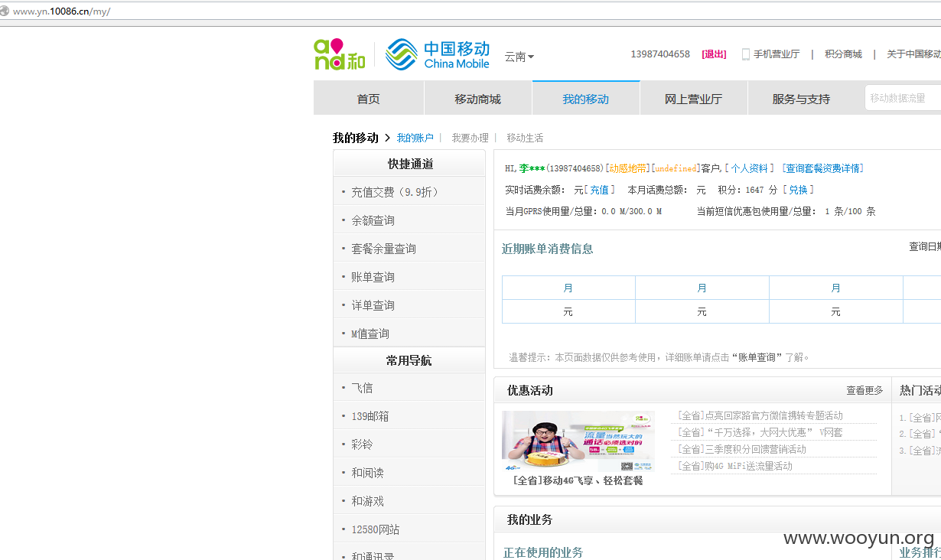
Task: Open the 积分商城 link
Action: click(x=843, y=54)
